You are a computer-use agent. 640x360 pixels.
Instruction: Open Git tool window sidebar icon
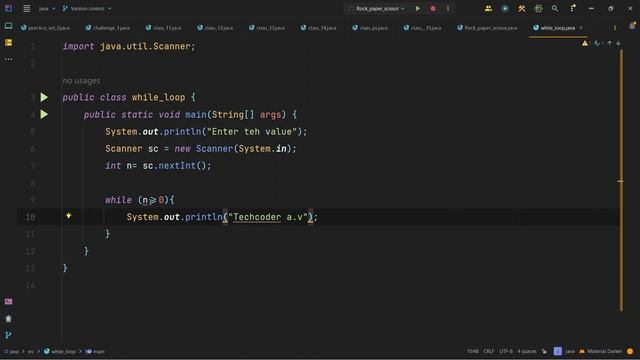(8, 335)
